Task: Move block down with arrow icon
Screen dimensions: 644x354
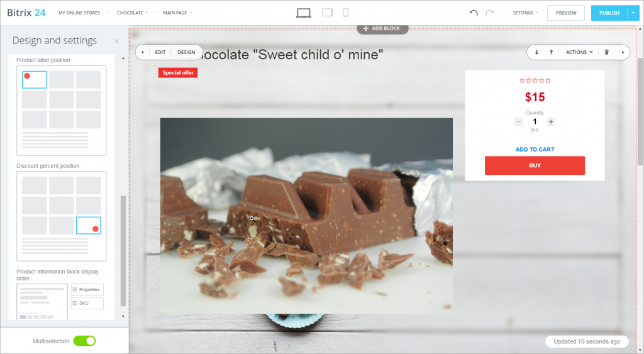Action: tap(536, 52)
